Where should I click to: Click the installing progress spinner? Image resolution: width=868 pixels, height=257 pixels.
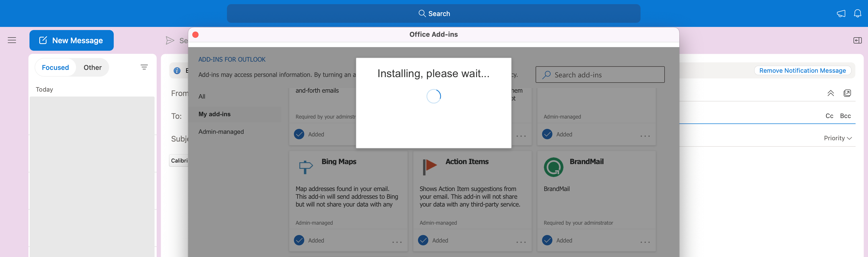[x=433, y=96]
